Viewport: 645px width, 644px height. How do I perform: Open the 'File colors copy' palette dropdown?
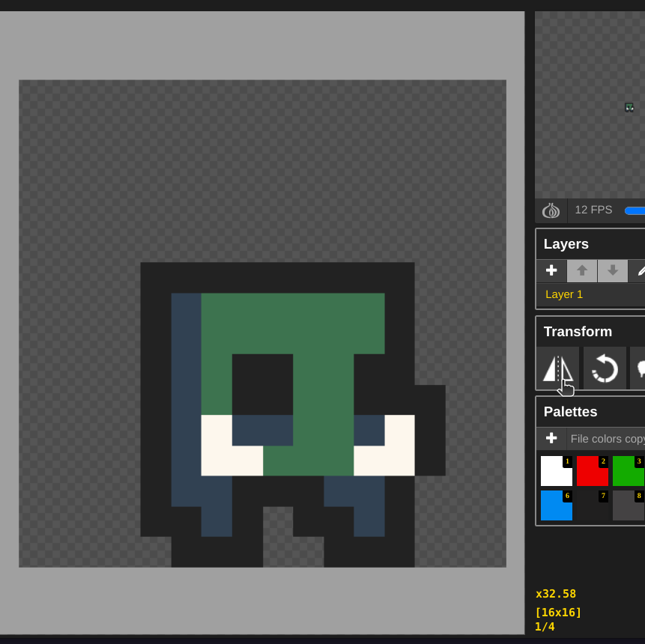pyautogui.click(x=606, y=439)
